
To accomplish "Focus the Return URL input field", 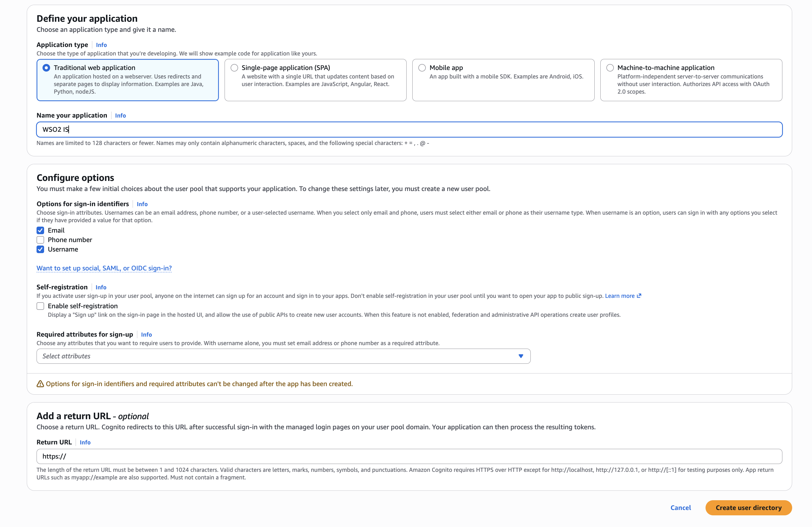I will (x=409, y=456).
